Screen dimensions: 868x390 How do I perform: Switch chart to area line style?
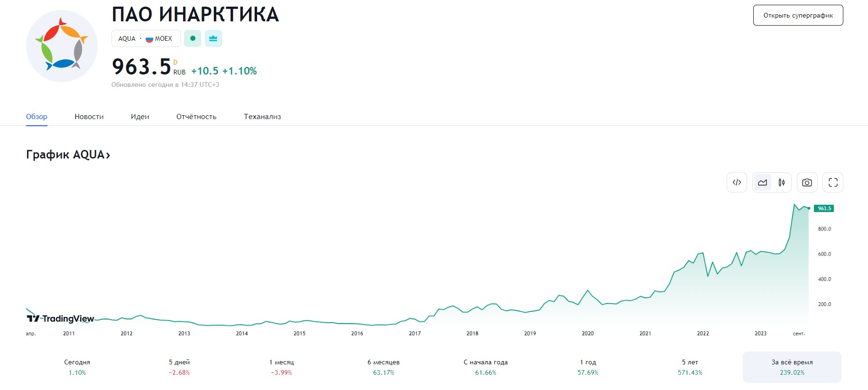pos(763,182)
